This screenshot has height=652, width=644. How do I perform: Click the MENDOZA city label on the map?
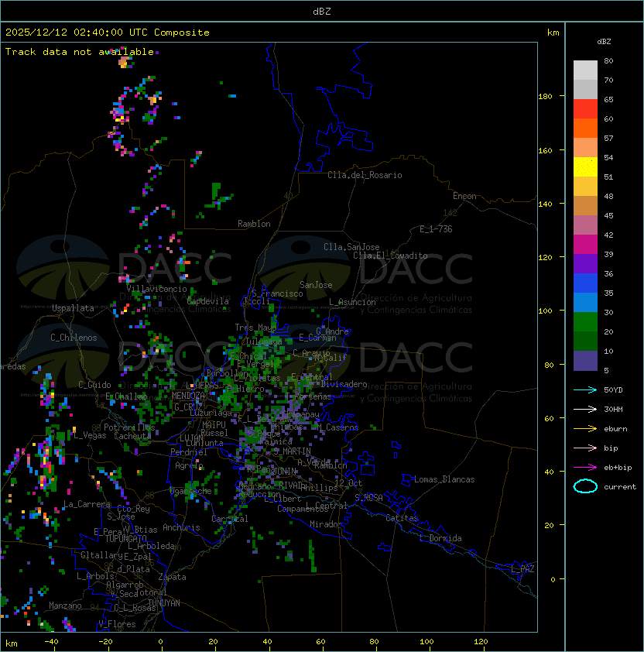tap(188, 396)
